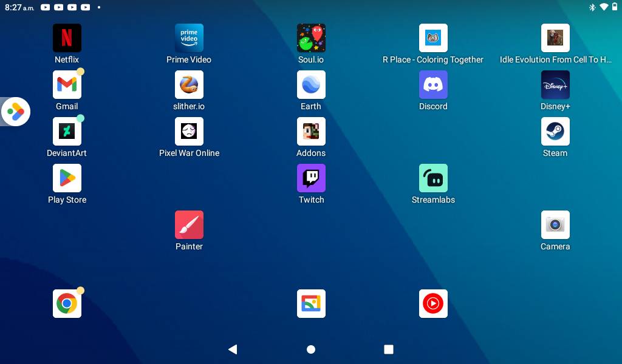Launch YouTube Music from the dock

tap(433, 304)
